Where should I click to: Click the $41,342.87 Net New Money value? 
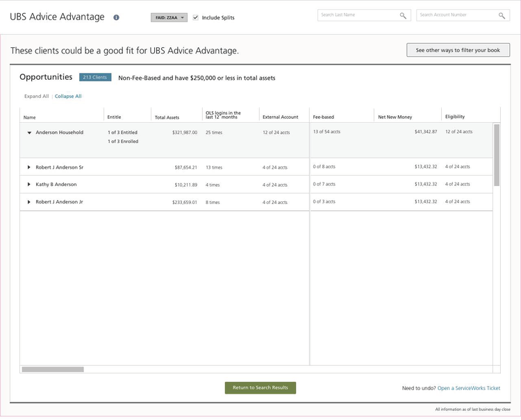(x=426, y=132)
